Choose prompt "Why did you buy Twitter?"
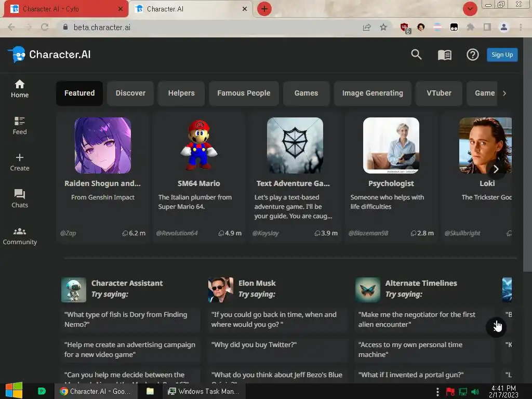The image size is (532, 399). [277, 350]
